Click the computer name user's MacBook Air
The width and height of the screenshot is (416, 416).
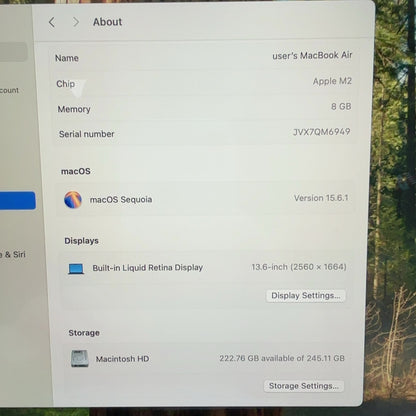312,55
